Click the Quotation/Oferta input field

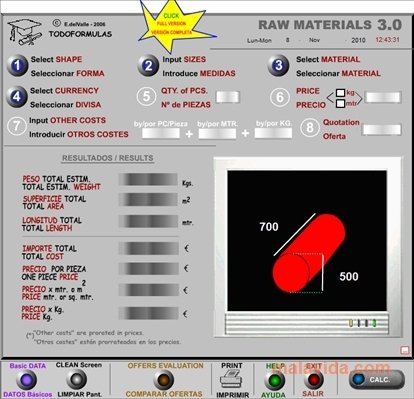pyautogui.click(x=382, y=130)
